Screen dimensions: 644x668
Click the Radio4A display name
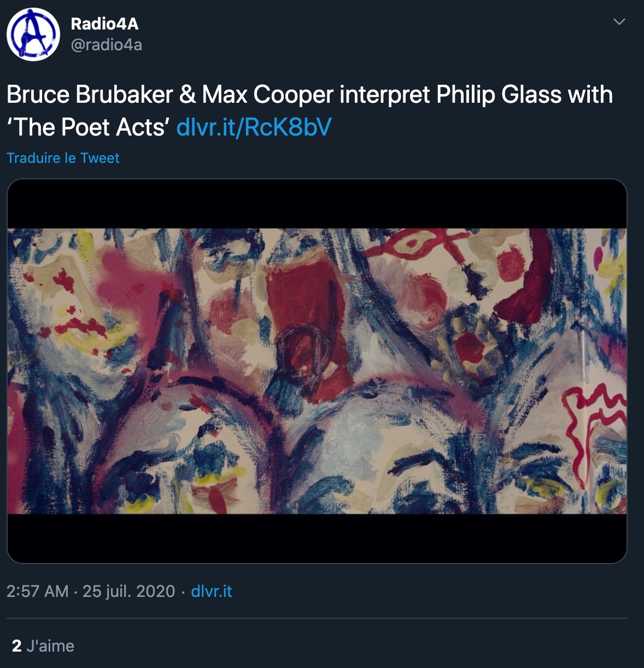tap(104, 24)
